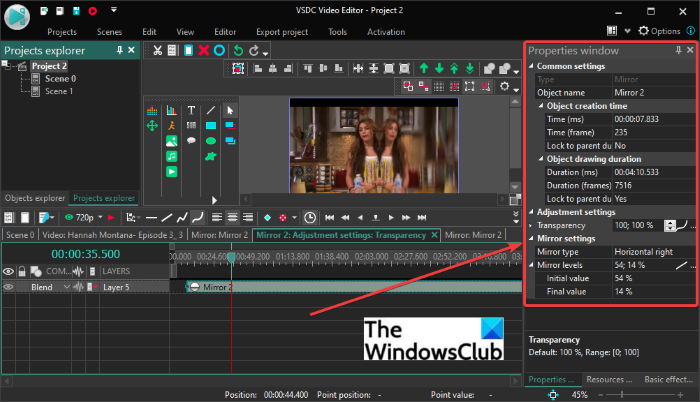
Task: Click the record button in title bar
Action: click(x=93, y=11)
